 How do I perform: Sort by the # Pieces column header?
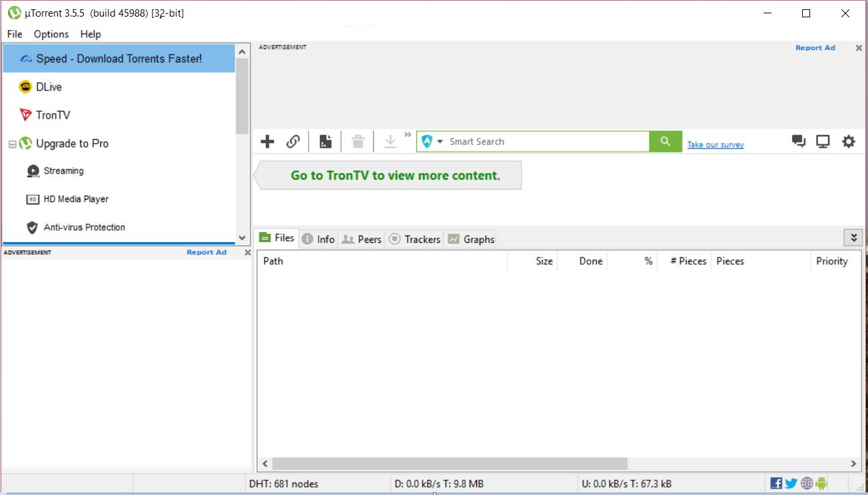pos(684,261)
